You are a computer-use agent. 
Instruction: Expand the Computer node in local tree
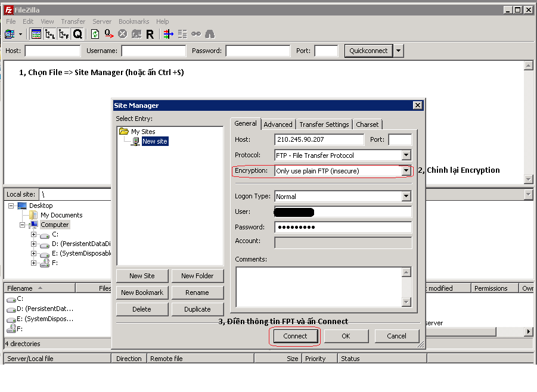pyautogui.click(x=21, y=225)
